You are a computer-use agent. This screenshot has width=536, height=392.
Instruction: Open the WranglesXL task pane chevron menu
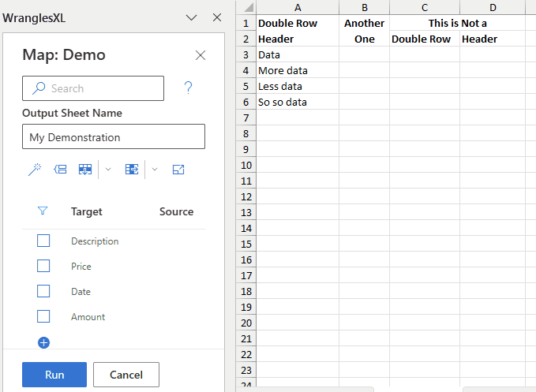tap(191, 17)
